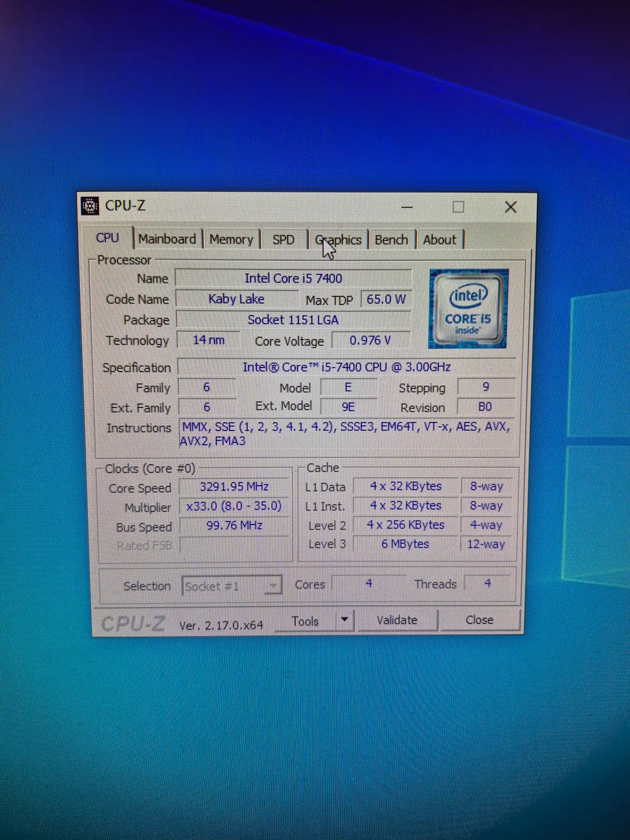Click the Ext. Family value '6'
Viewport: 630px width, 840px height.
(207, 407)
